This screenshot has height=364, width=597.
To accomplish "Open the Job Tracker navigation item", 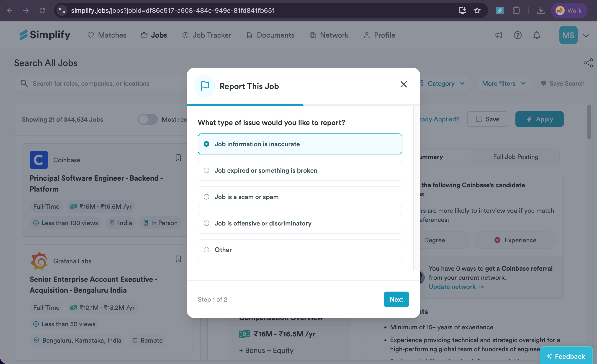I will pos(207,35).
